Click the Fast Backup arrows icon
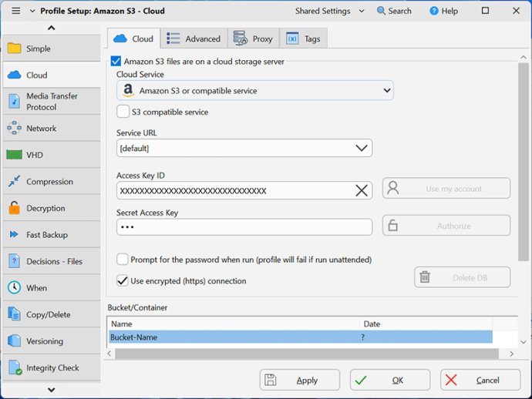 [x=14, y=235]
